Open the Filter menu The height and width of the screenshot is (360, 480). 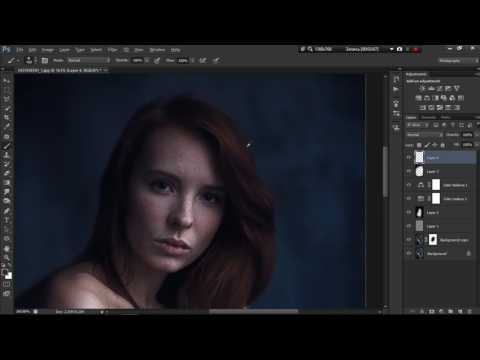[x=112, y=50]
